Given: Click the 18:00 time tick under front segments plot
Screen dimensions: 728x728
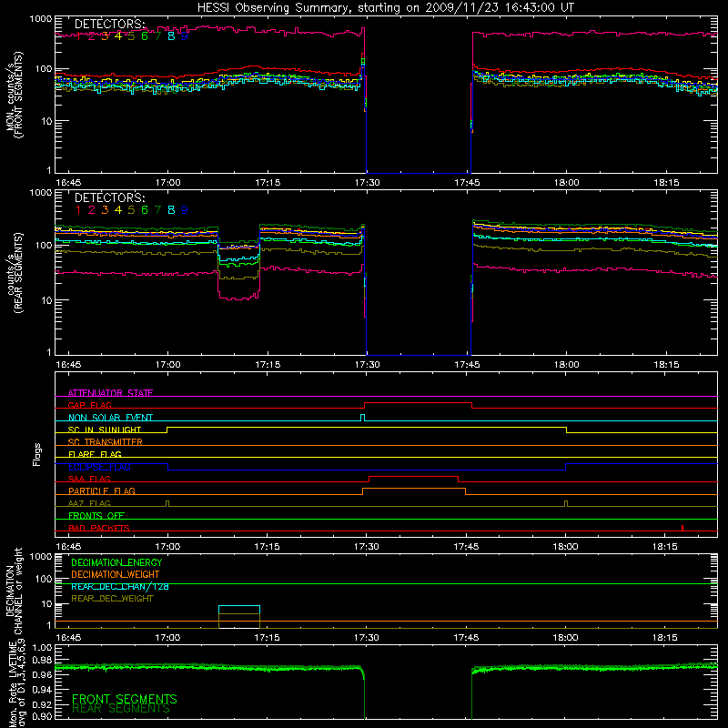Looking at the screenshot, I should 566,183.
